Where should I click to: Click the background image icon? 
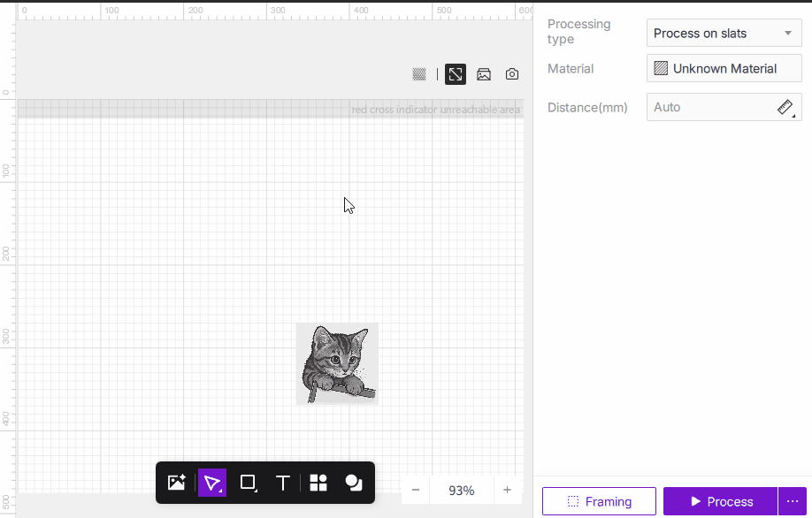[484, 74]
